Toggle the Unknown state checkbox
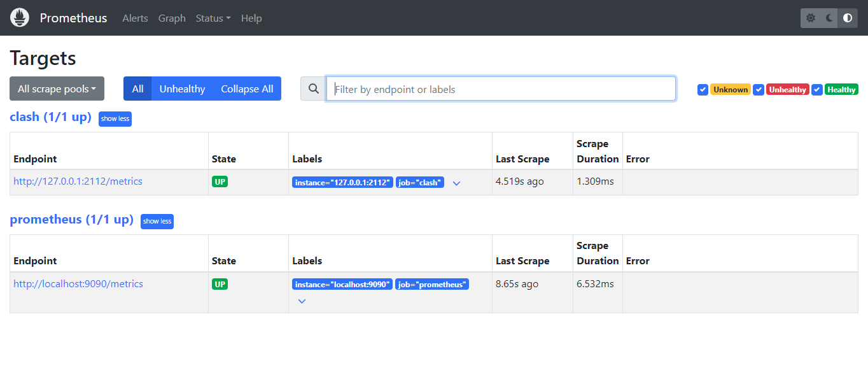 pyautogui.click(x=703, y=90)
